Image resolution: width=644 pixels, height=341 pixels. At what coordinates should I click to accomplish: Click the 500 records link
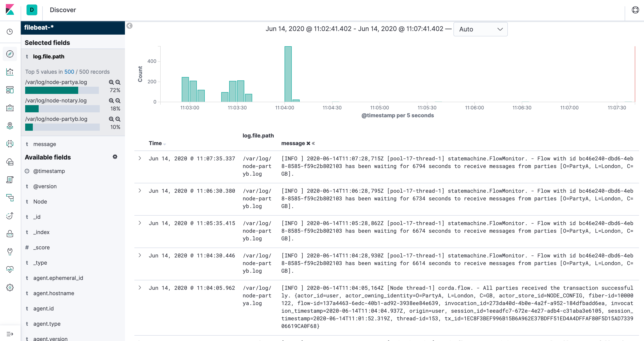click(69, 72)
